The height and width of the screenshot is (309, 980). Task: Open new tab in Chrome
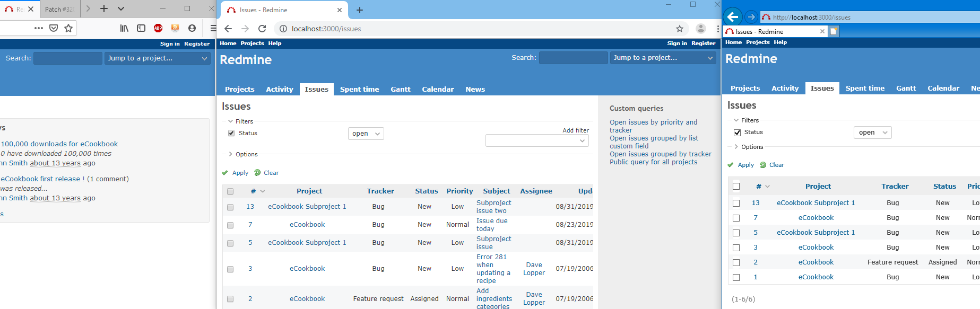(360, 10)
